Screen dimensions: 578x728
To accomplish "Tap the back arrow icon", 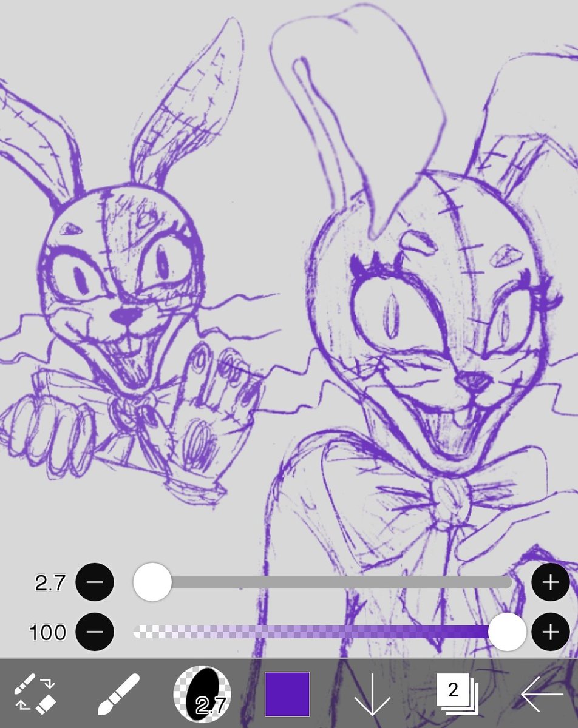I will tap(542, 693).
